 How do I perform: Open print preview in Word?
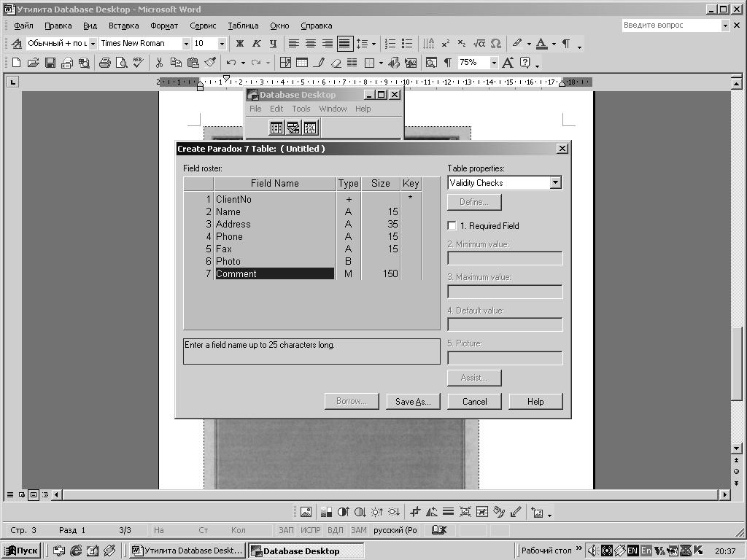(122, 63)
